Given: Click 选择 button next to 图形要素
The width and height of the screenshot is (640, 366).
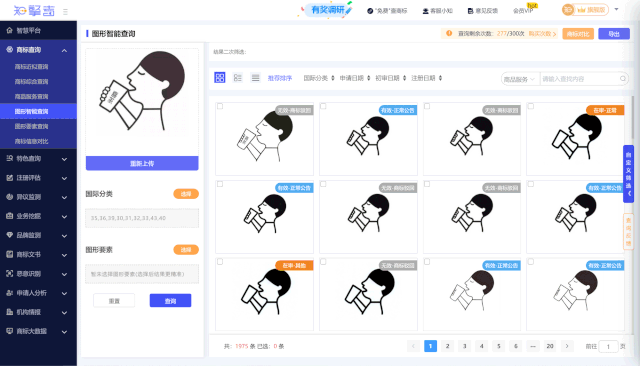Looking at the screenshot, I should 186,250.
